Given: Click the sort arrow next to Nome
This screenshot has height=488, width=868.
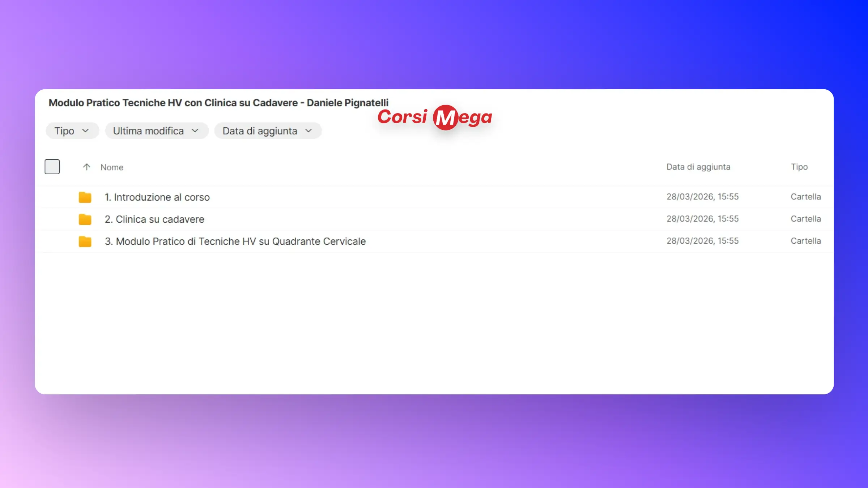Looking at the screenshot, I should point(86,167).
